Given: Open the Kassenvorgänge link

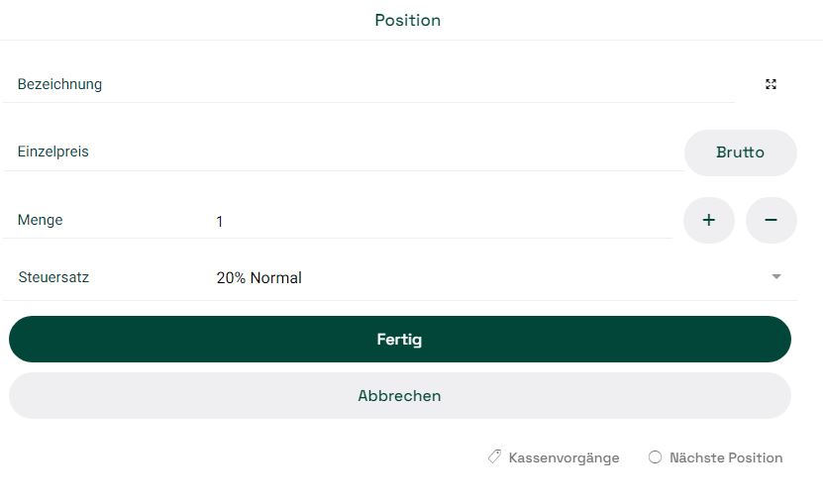Looking at the screenshot, I should (564, 457).
